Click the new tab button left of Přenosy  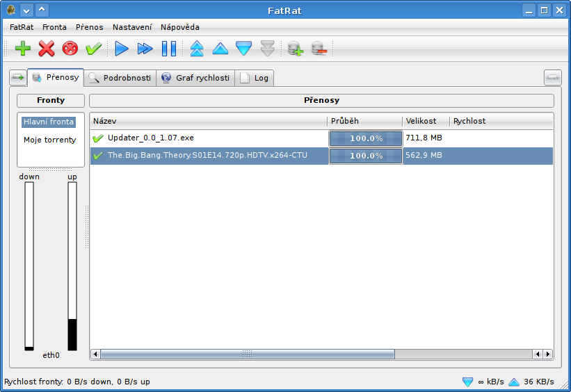click(18, 77)
